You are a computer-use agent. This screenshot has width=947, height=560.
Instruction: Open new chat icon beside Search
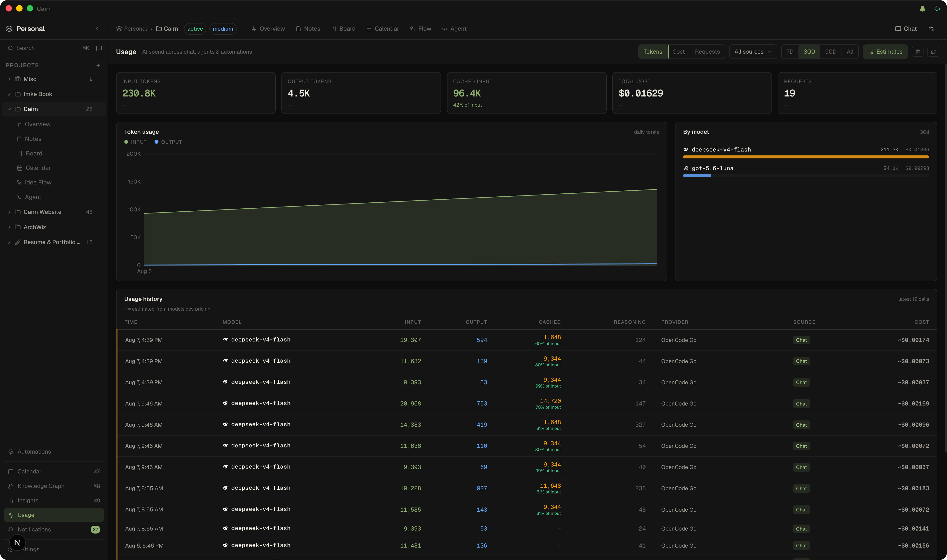pyautogui.click(x=99, y=48)
